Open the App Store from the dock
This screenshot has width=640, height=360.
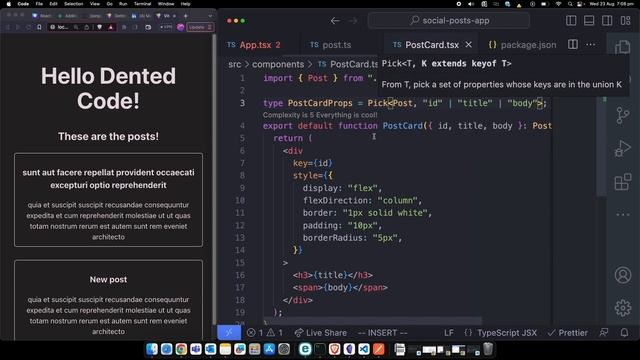[269, 349]
